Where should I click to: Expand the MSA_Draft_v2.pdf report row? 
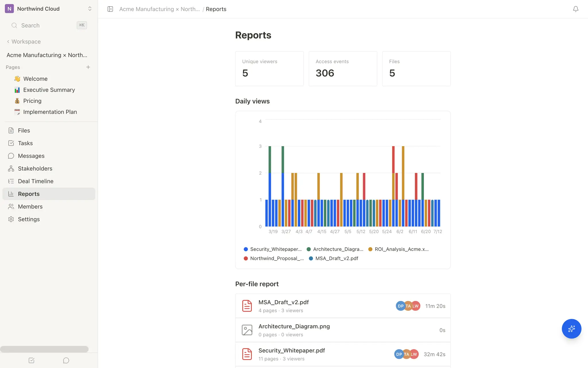point(343,306)
